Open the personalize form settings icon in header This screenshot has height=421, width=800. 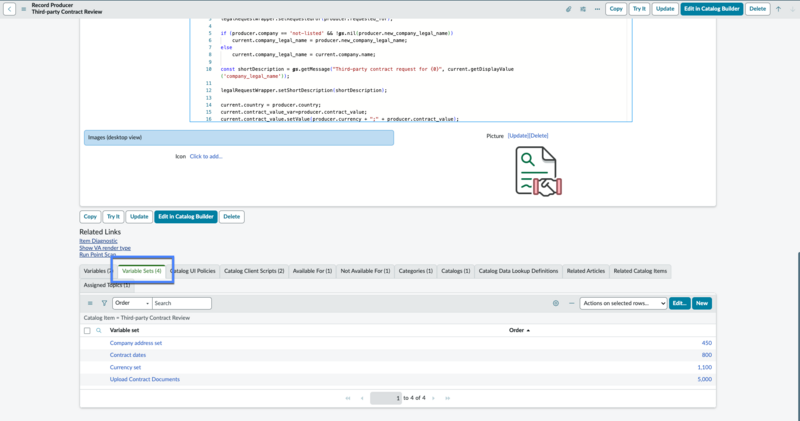coord(583,9)
